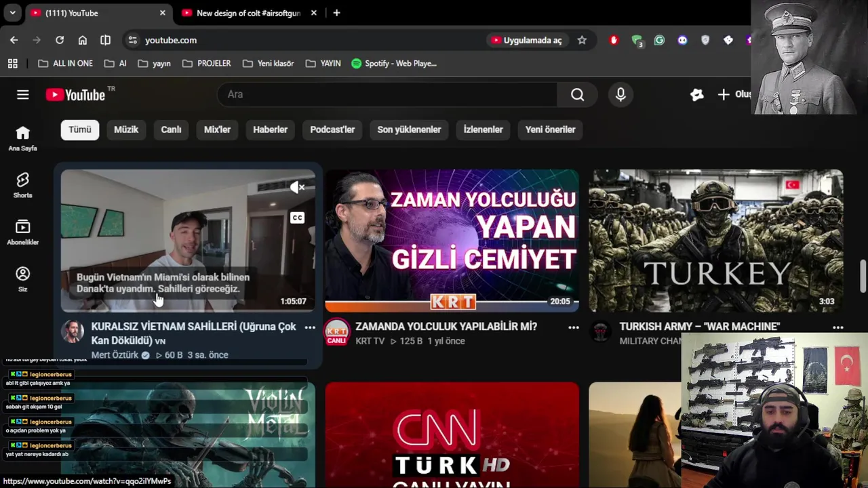
Task: Open Ana Sayfa in sidebar
Action: pos(22,138)
